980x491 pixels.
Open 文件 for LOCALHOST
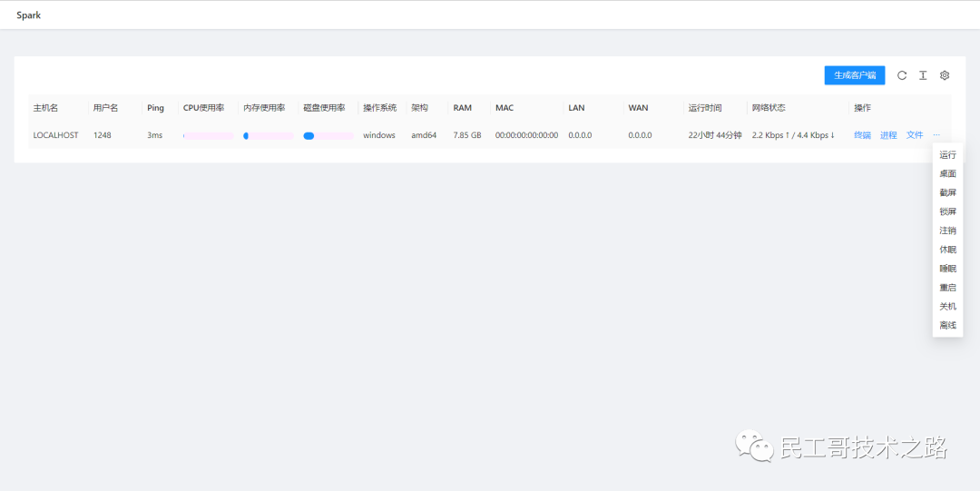click(915, 135)
